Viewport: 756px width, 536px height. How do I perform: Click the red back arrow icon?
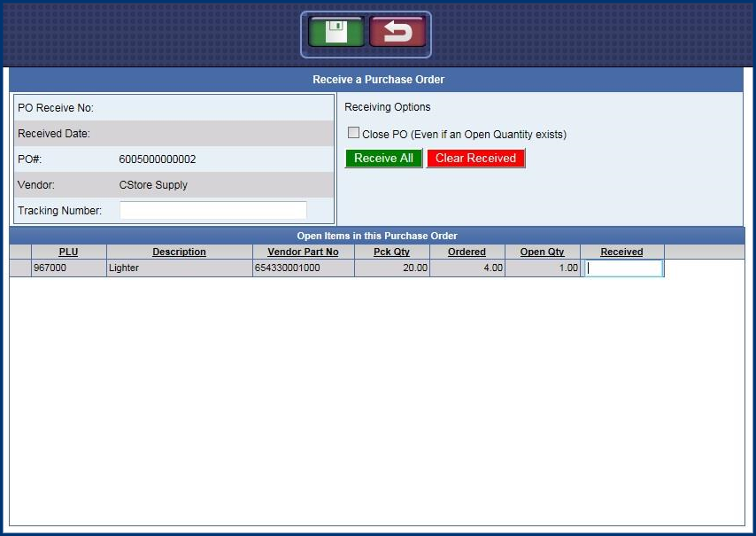click(x=397, y=32)
